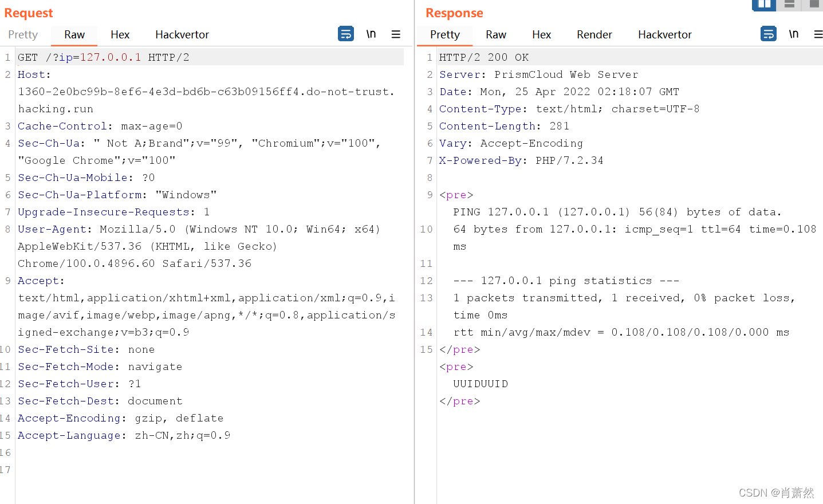
Task: Open the Response panel hamburger options menu
Action: 818,34
